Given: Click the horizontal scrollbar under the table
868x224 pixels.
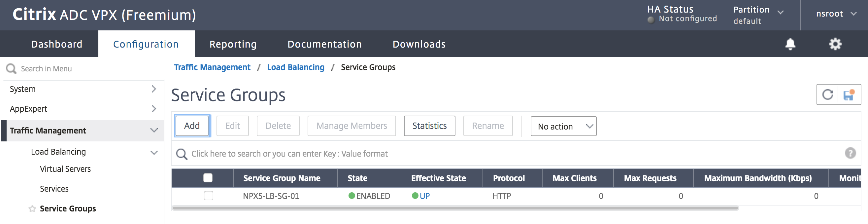Looking at the screenshot, I should [x=455, y=208].
